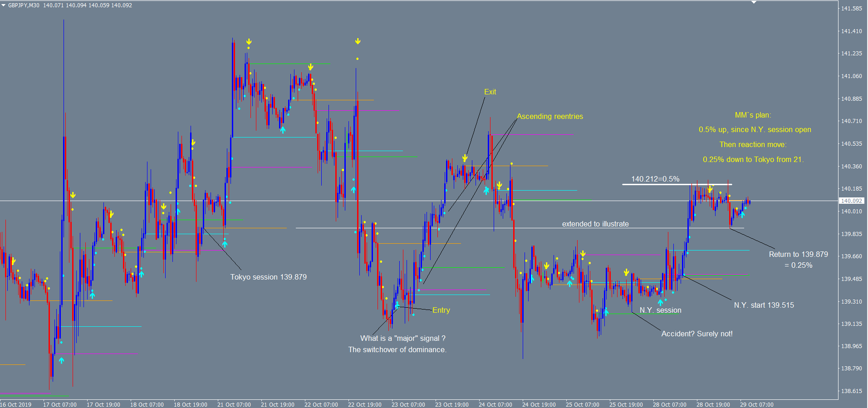The image size is (868, 408).
Task: Click the yellow sell arrow below the Exit line
Action: [x=465, y=158]
